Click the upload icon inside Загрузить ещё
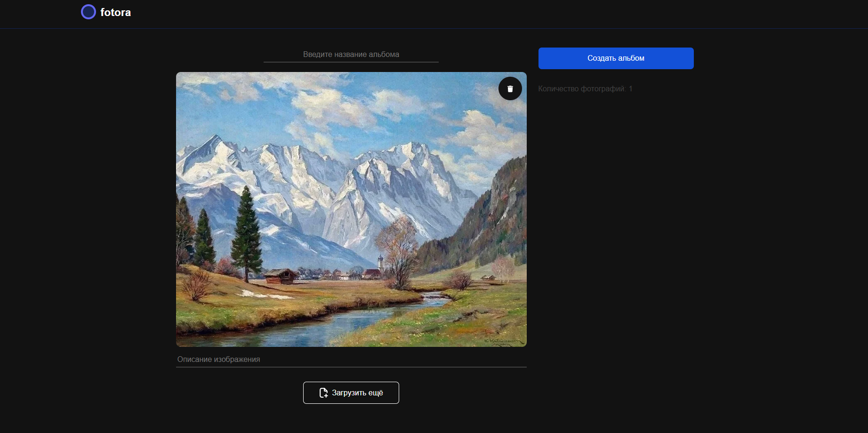The width and height of the screenshot is (868, 433). click(x=323, y=393)
